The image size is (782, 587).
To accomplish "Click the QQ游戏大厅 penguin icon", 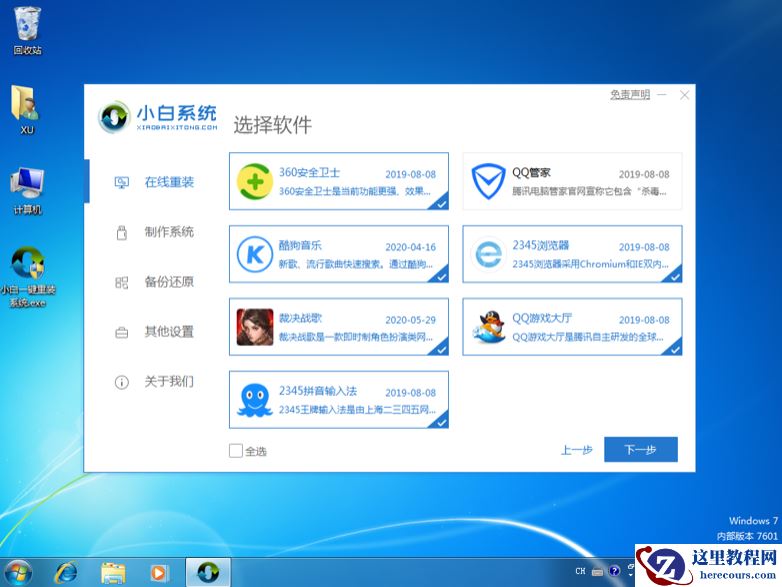I will (x=488, y=327).
